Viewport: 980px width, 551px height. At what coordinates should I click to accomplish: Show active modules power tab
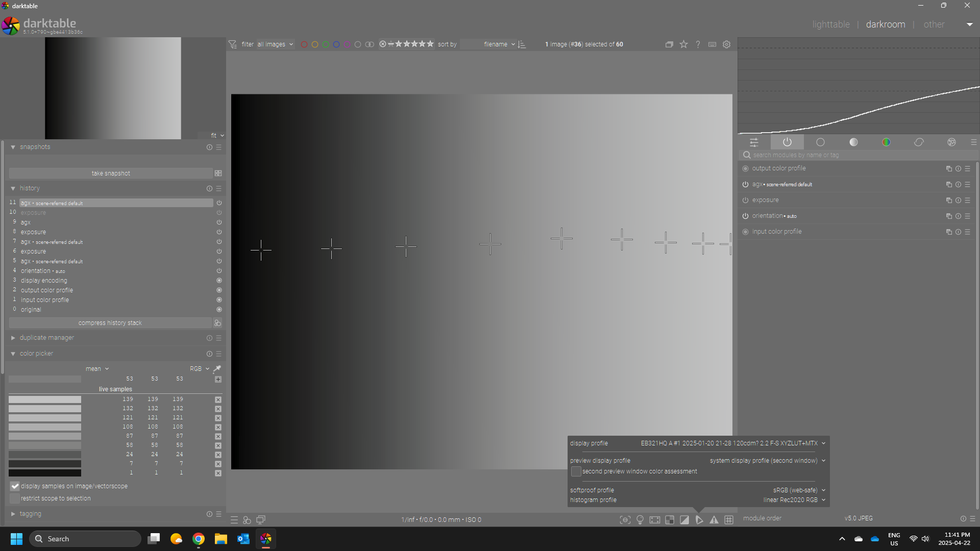tap(787, 142)
